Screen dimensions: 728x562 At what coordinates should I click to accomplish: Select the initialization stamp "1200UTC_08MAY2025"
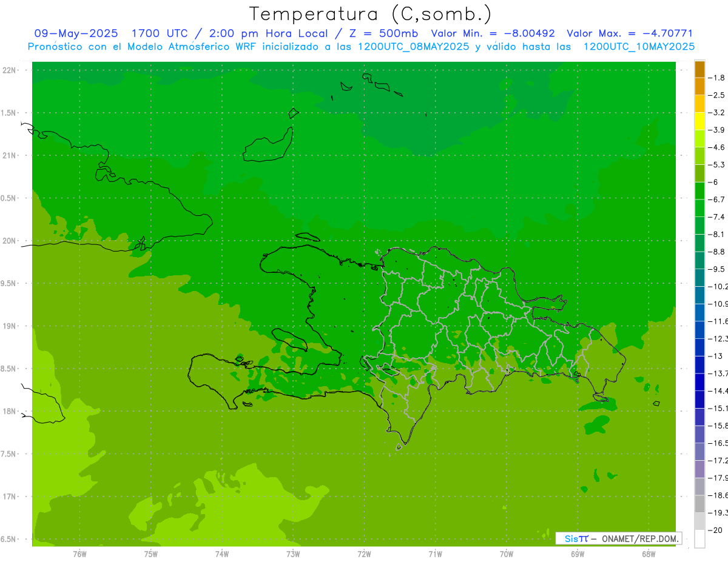point(413,47)
